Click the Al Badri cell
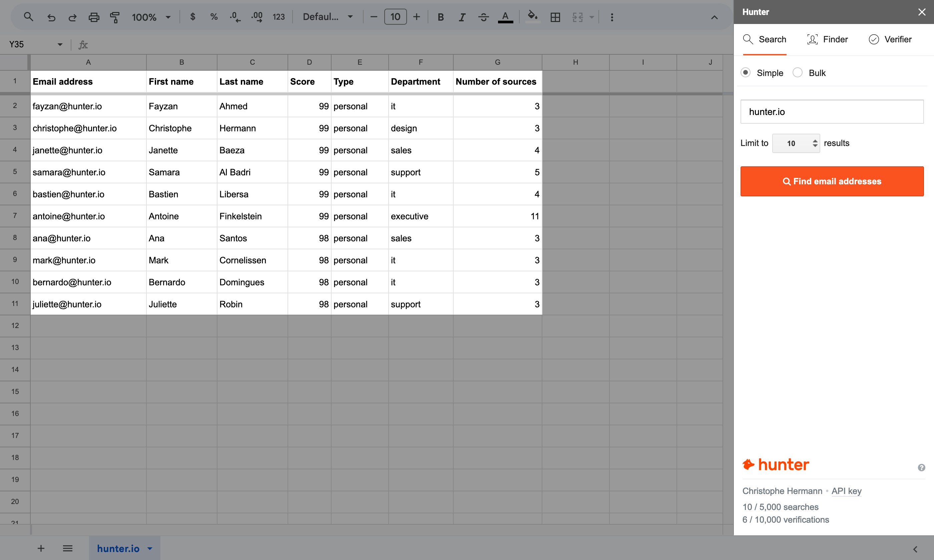 pyautogui.click(x=252, y=172)
